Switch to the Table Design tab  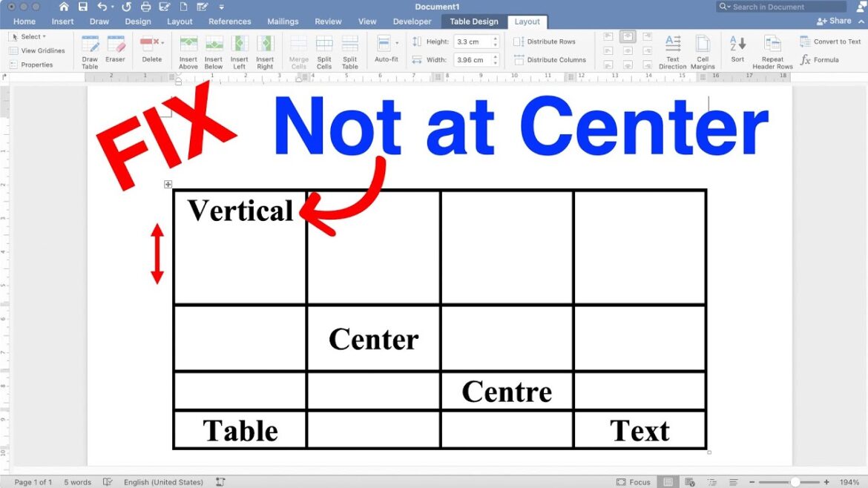474,22
